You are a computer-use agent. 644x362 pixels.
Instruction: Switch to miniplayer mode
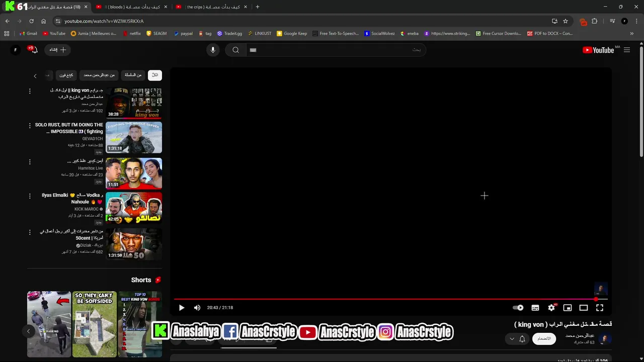[568, 308]
